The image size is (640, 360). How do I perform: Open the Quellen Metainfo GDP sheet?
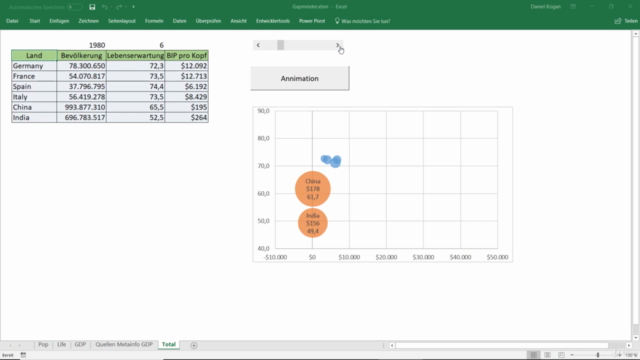point(124,344)
